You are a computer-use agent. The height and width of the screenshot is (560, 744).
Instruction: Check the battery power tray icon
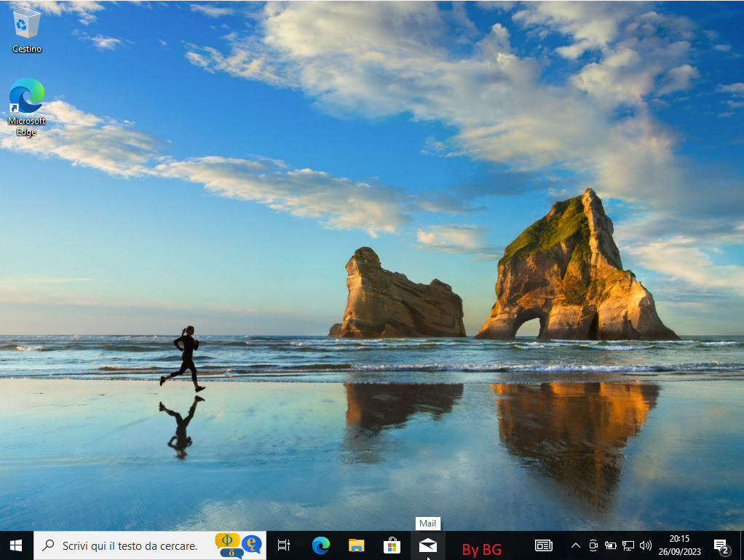point(610,545)
